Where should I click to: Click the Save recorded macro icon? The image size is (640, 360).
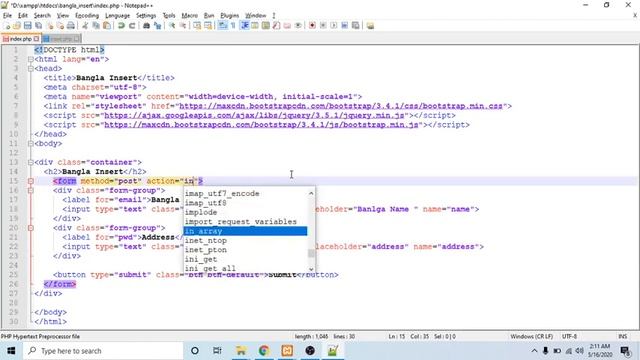click(x=356, y=26)
